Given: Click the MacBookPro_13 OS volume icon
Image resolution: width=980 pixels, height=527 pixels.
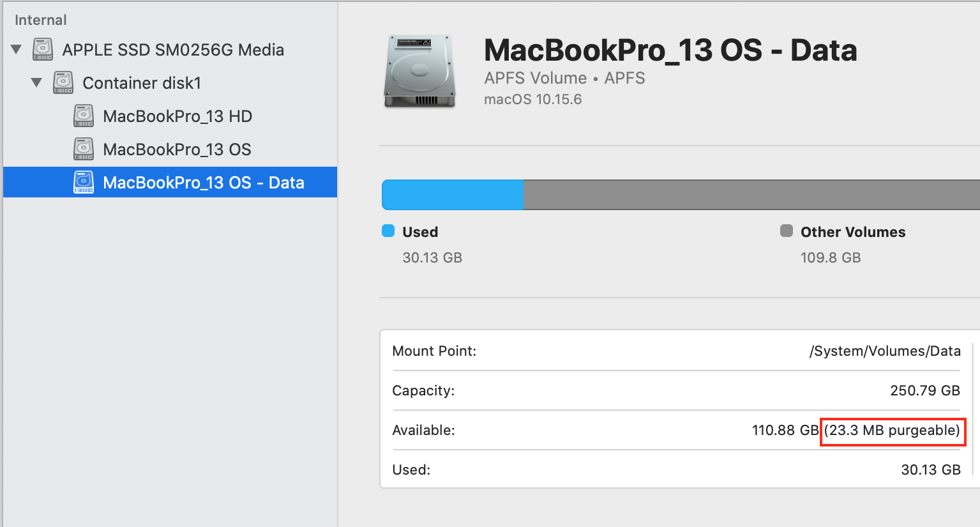Looking at the screenshot, I should (x=84, y=149).
